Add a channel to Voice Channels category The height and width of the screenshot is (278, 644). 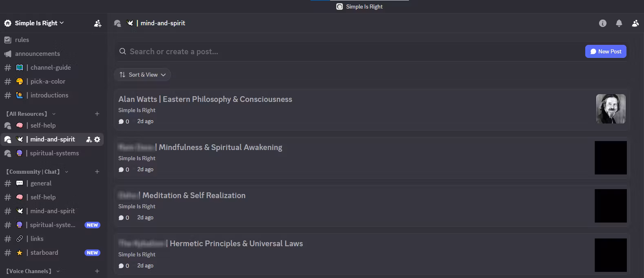tap(97, 271)
